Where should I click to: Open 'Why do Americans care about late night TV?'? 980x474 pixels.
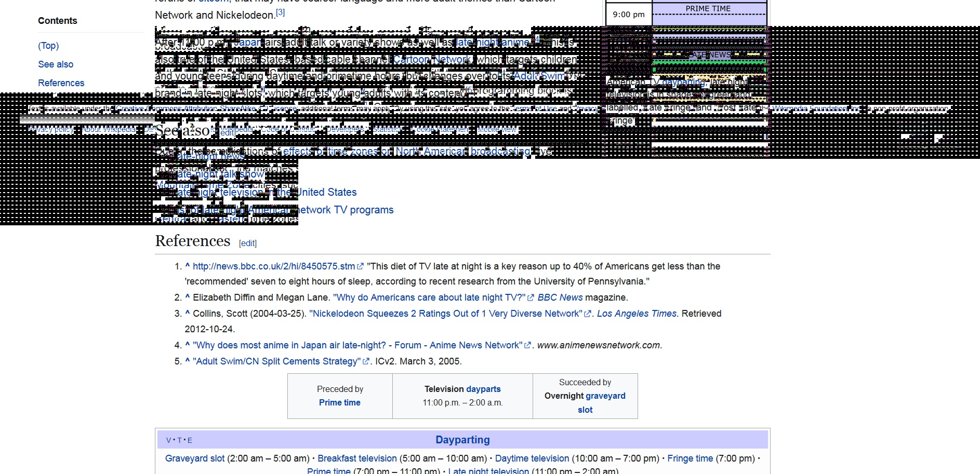click(429, 297)
